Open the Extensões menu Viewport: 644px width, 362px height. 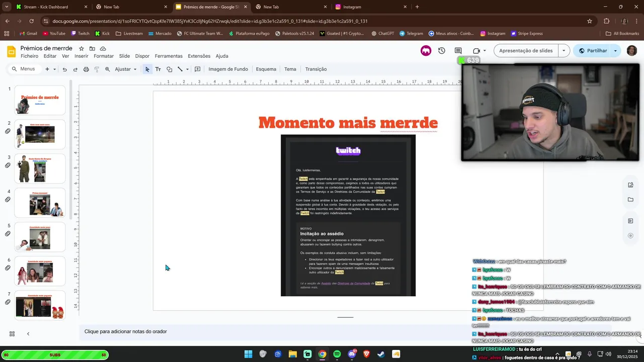199,56
